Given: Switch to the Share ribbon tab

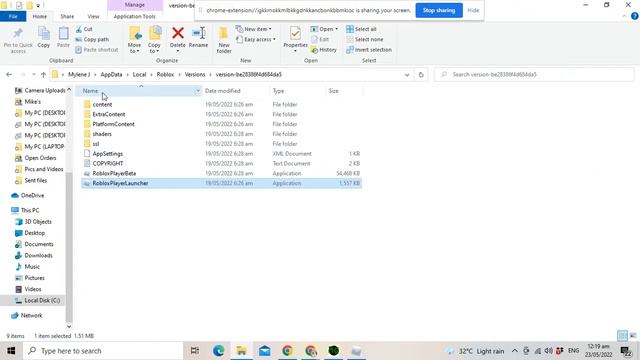Looking at the screenshot, I should tap(67, 16).
